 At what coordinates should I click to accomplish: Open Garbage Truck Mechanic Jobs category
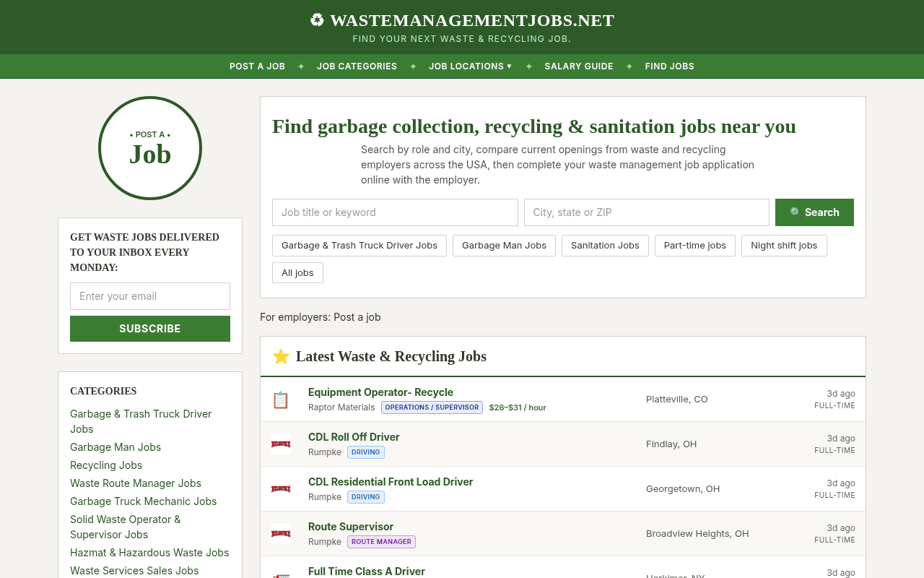[143, 501]
